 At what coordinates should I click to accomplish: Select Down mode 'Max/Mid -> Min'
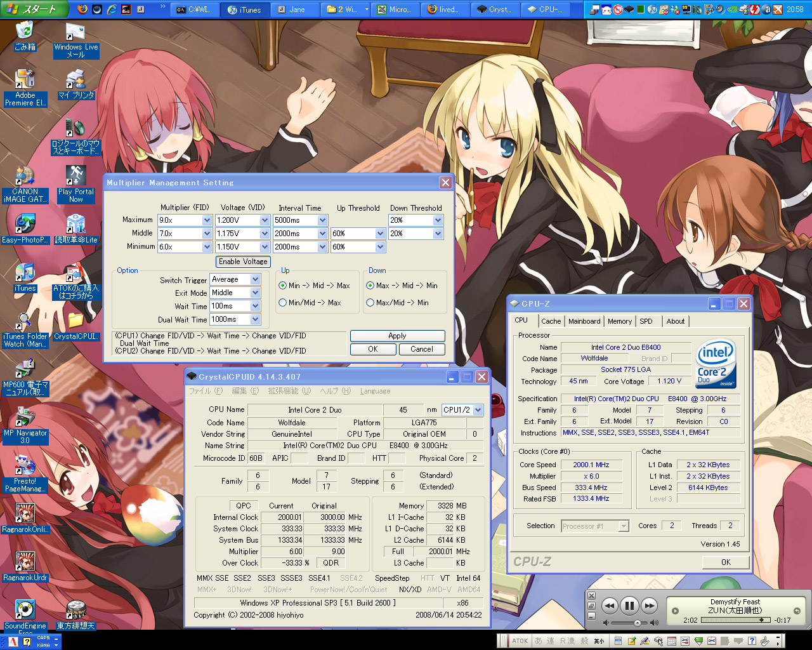[x=370, y=303]
